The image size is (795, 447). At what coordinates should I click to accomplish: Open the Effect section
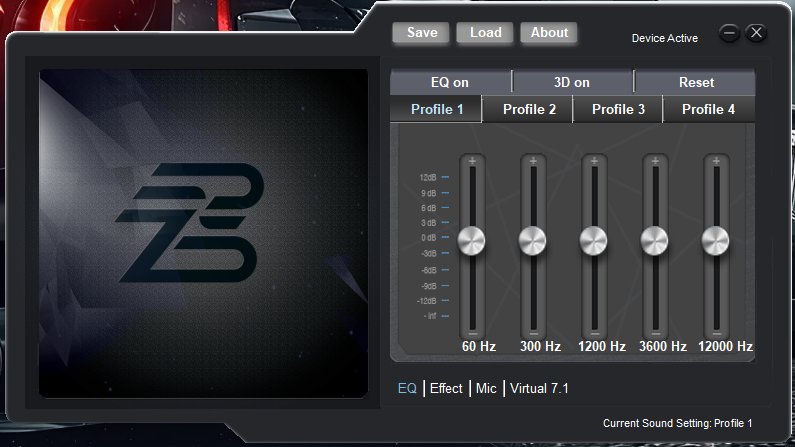click(446, 388)
